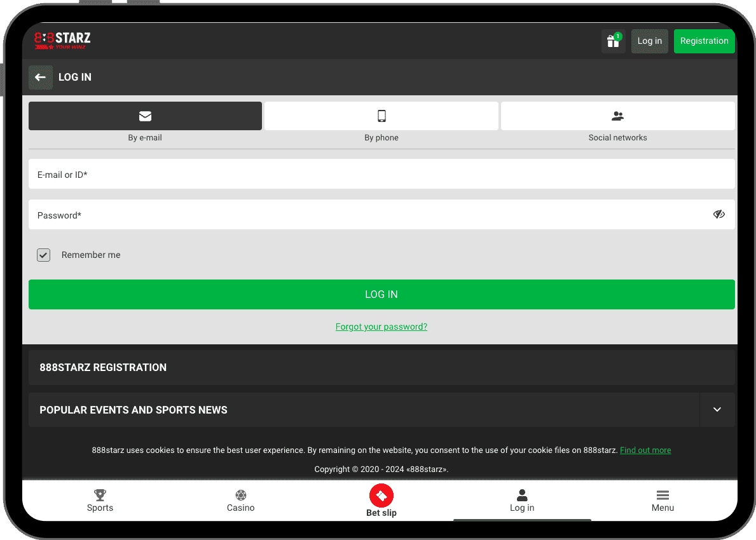Image resolution: width=756 pixels, height=540 pixels.
Task: Open the Find out more cookie link
Action: tap(645, 450)
